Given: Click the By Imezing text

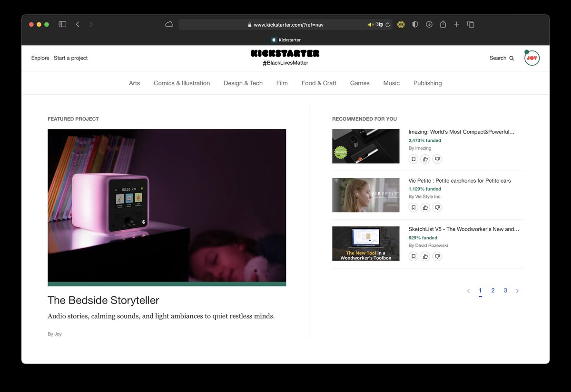Looking at the screenshot, I should tap(420, 148).
